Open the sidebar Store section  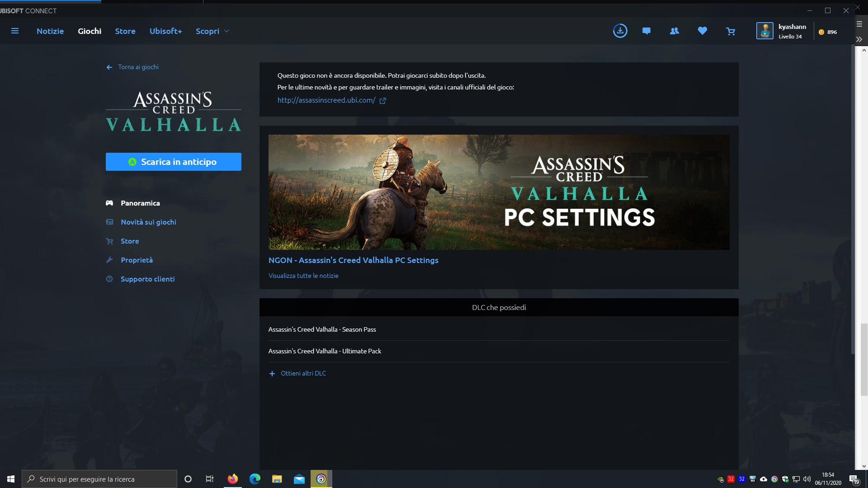130,241
